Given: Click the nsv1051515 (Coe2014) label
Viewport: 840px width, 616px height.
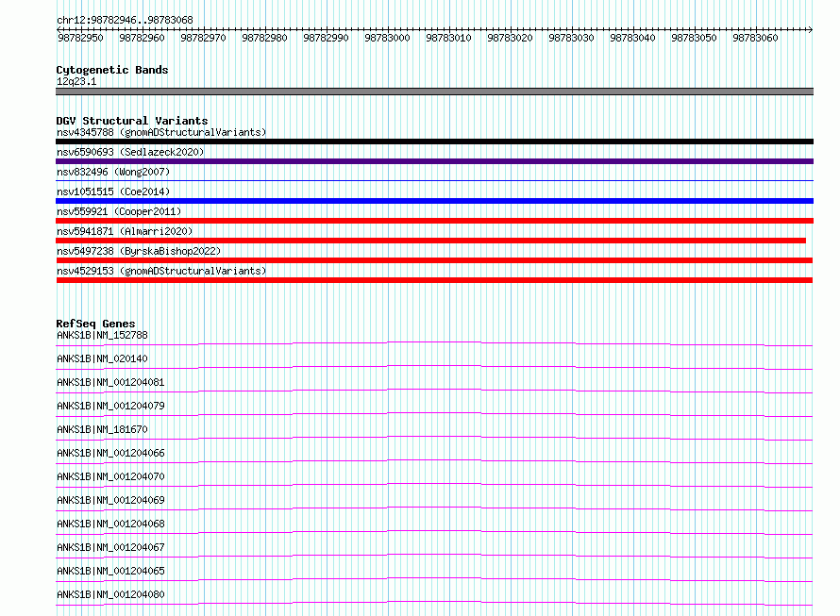Looking at the screenshot, I should (113, 191).
